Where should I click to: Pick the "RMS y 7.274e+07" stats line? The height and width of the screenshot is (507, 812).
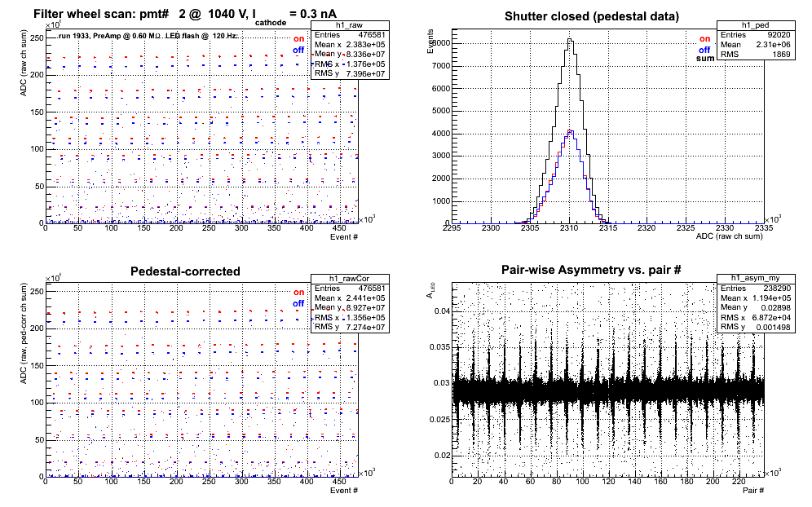(350, 327)
